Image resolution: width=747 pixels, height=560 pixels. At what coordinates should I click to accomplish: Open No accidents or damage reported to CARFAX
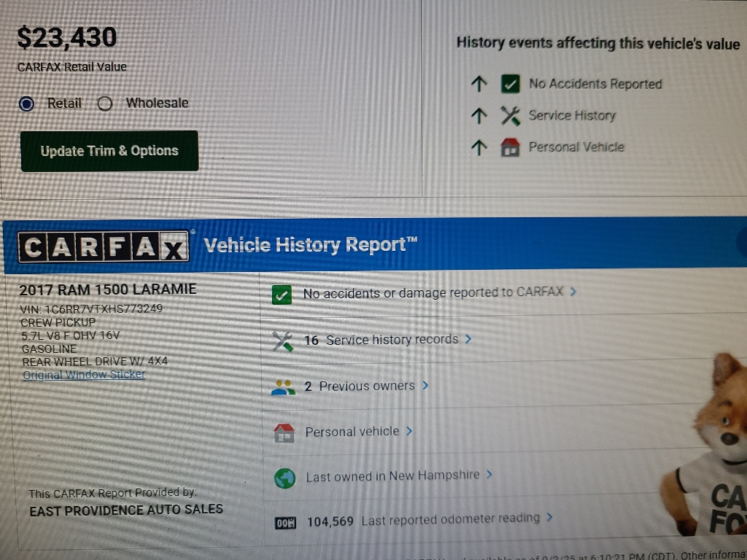(x=433, y=293)
